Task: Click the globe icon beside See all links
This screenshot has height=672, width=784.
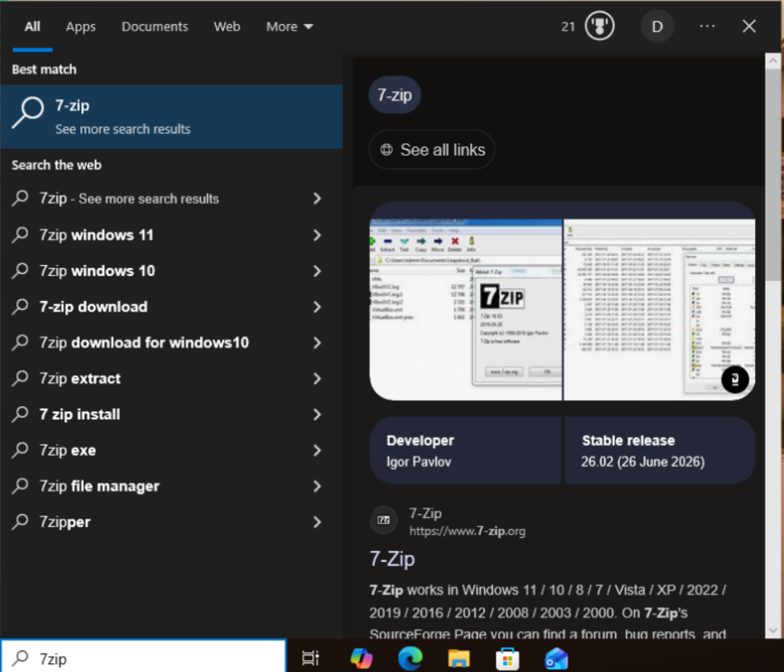Action: point(386,149)
